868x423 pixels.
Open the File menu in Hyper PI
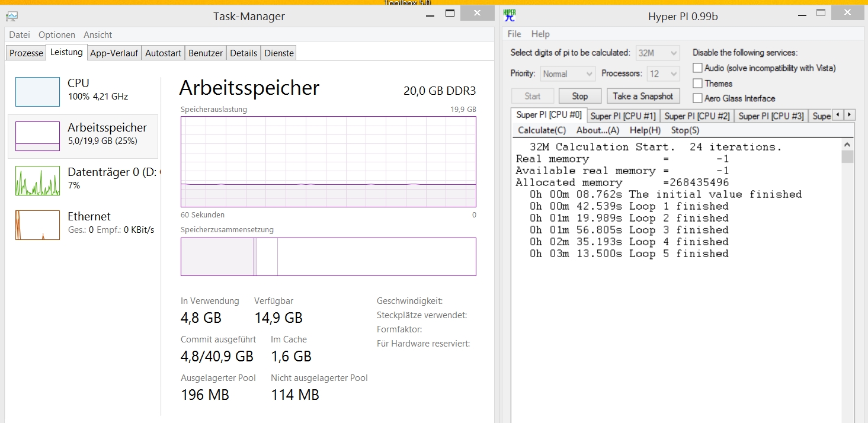514,34
